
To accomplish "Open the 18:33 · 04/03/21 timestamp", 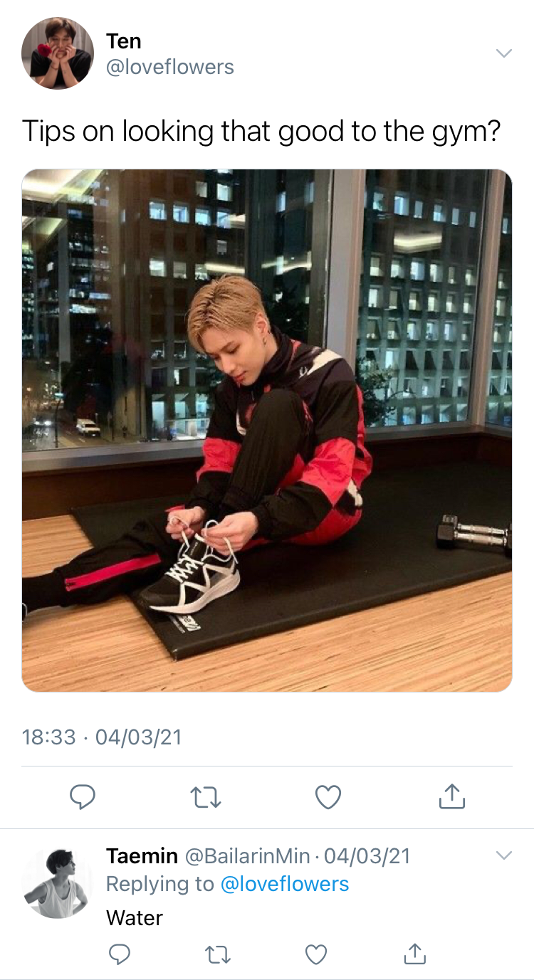I will [x=102, y=737].
